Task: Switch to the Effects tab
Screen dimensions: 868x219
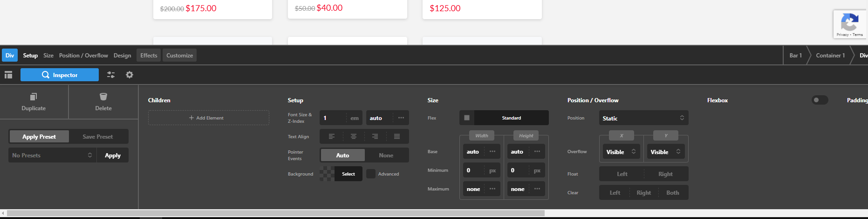Action: (149, 56)
